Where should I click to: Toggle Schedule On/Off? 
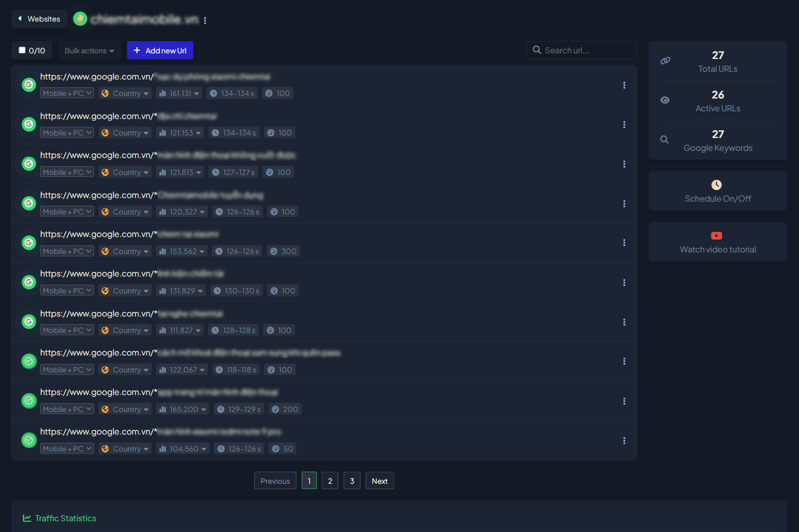pyautogui.click(x=718, y=191)
